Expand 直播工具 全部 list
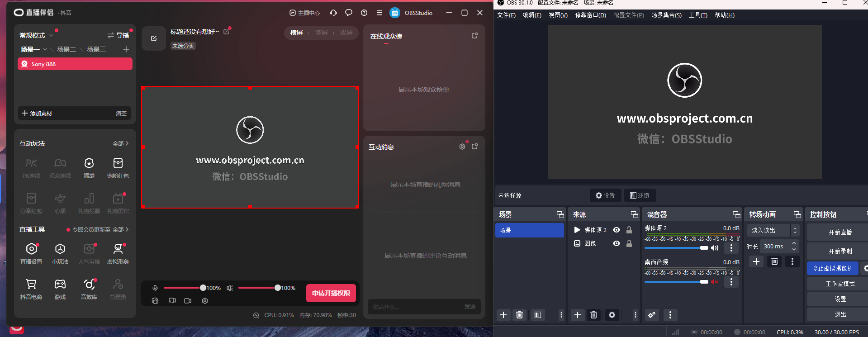 (x=120, y=229)
